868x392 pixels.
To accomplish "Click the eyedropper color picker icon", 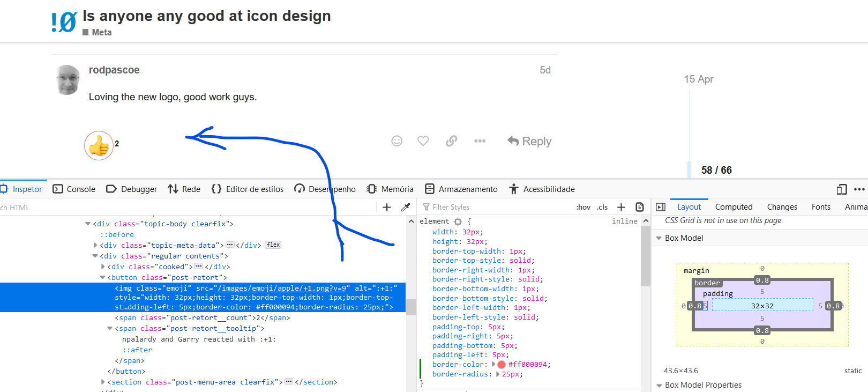I will [x=406, y=207].
